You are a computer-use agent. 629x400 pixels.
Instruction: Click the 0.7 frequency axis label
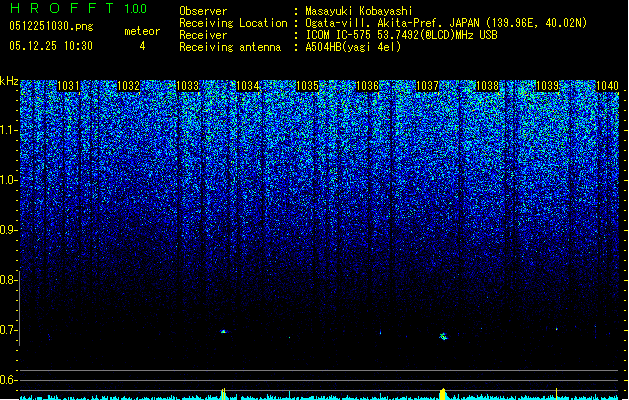coord(8,330)
